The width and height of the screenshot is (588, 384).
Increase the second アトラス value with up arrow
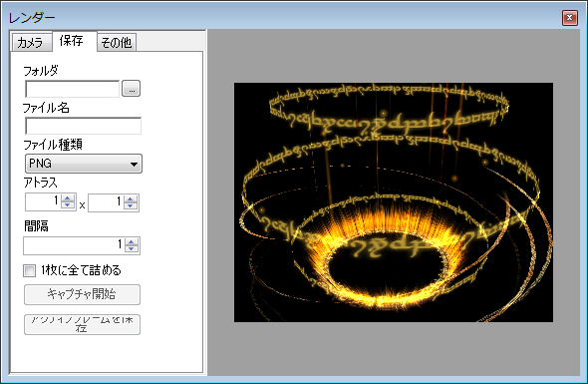pos(131,198)
